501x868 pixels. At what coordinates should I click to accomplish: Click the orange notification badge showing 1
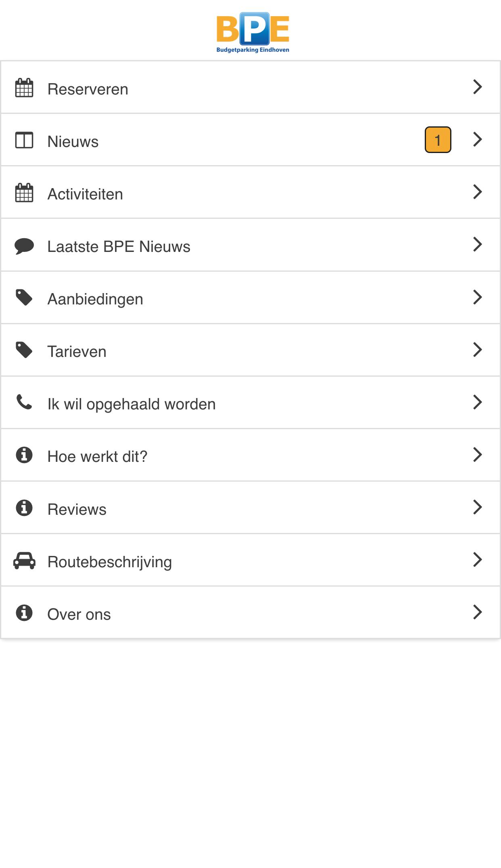point(438,140)
